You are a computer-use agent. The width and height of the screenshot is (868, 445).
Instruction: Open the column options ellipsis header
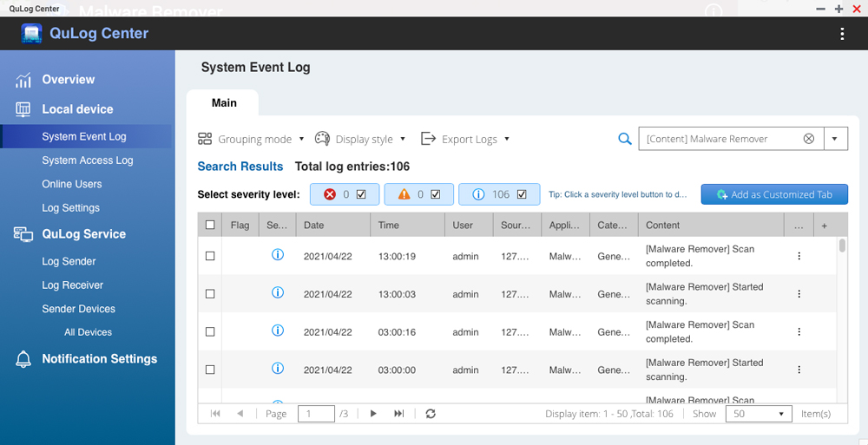click(x=799, y=226)
